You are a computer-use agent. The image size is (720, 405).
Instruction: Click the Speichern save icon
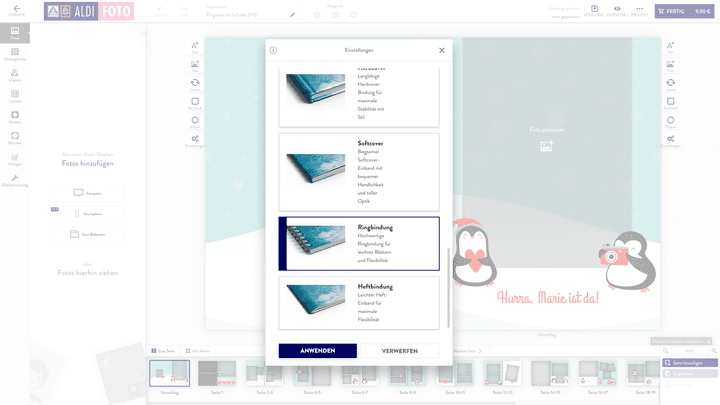(x=594, y=9)
